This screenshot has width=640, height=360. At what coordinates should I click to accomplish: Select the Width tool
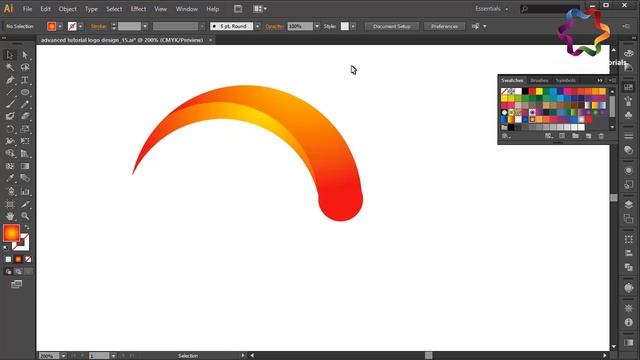[10, 141]
